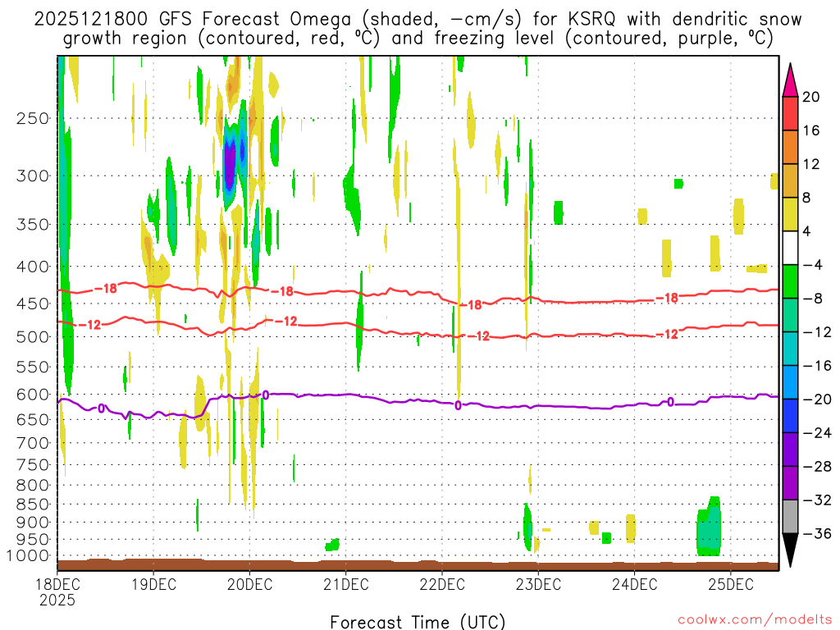Click the black arrow below the colorbar
The image size is (840, 630).
coord(790,550)
